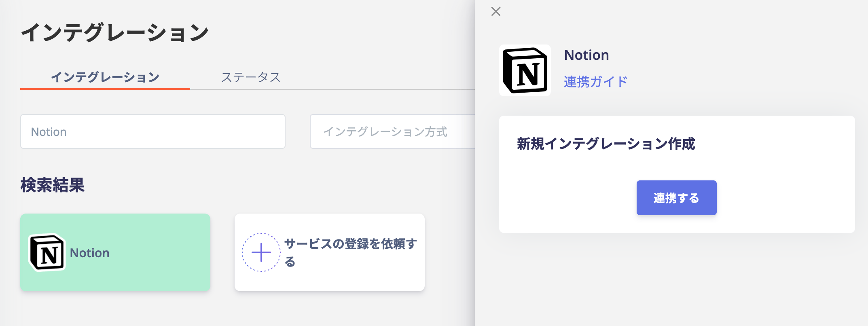This screenshot has height=326, width=868.
Task: Open the 連携ガイド link
Action: coord(595,82)
